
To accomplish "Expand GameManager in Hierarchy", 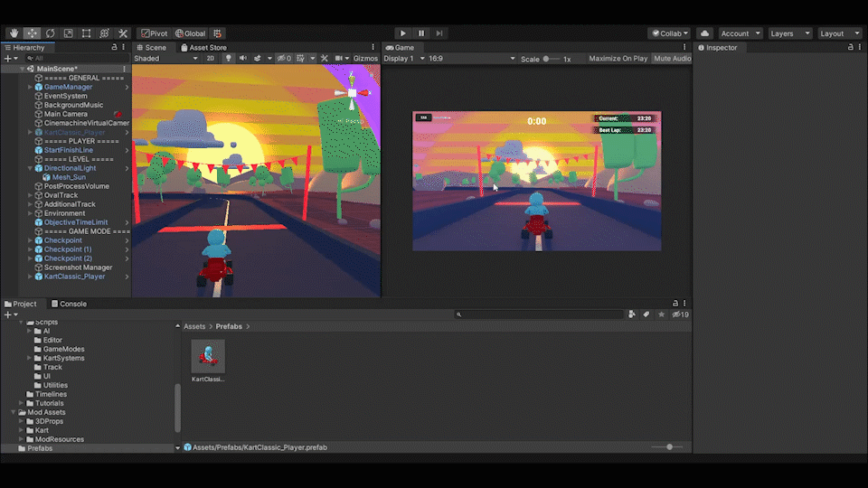I will [30, 87].
